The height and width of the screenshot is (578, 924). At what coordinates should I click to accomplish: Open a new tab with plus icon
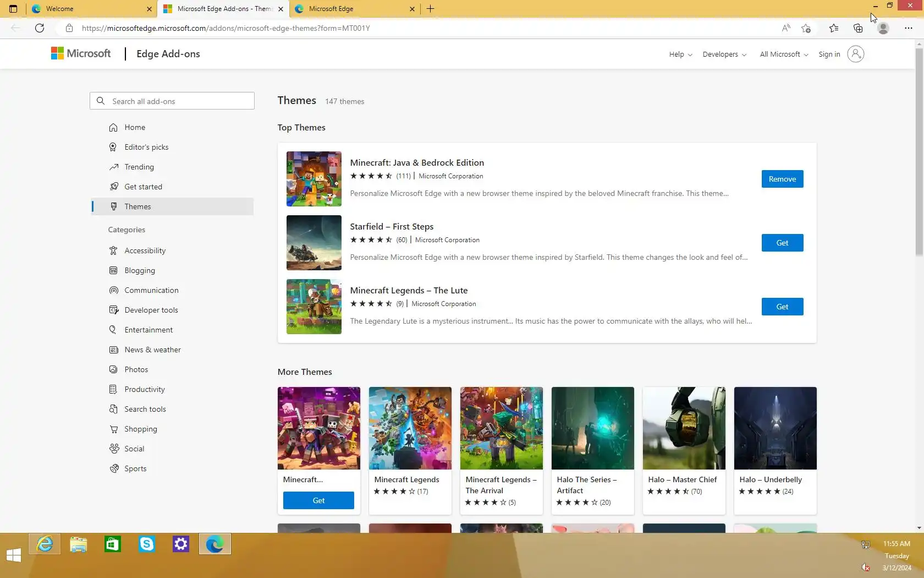[x=431, y=9]
